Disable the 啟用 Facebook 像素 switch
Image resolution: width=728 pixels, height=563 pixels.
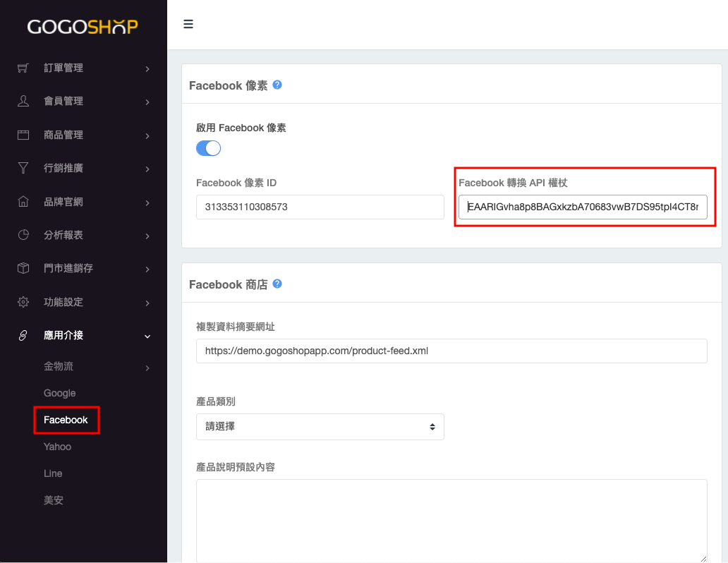click(209, 149)
